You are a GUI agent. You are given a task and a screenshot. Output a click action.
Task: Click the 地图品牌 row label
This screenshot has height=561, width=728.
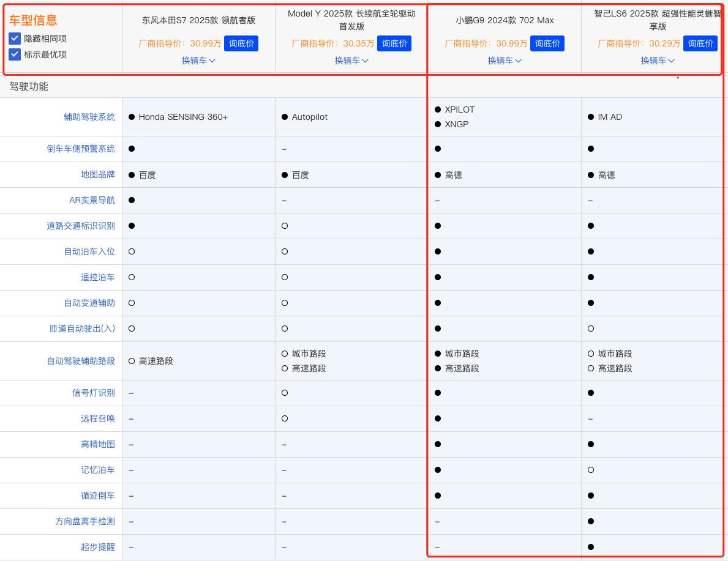98,174
